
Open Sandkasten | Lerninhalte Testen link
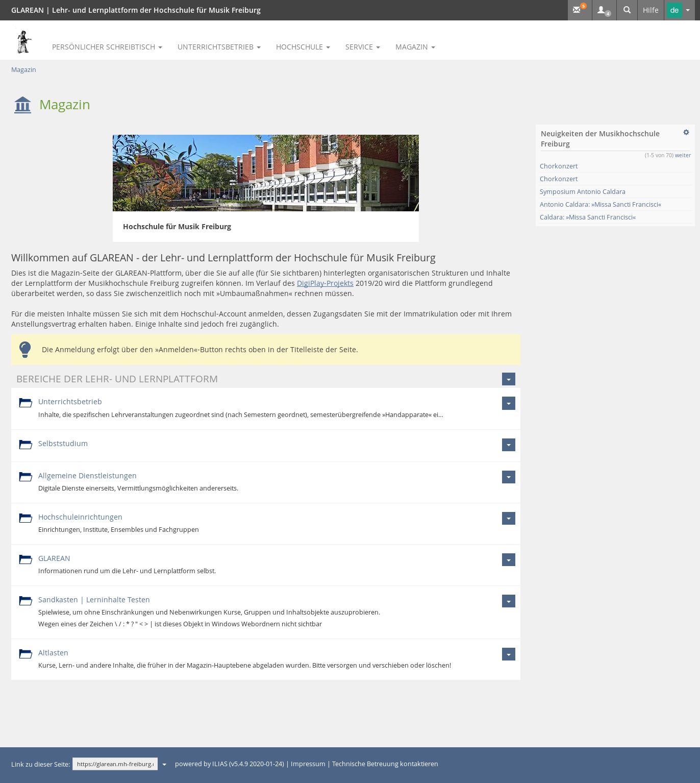point(94,600)
